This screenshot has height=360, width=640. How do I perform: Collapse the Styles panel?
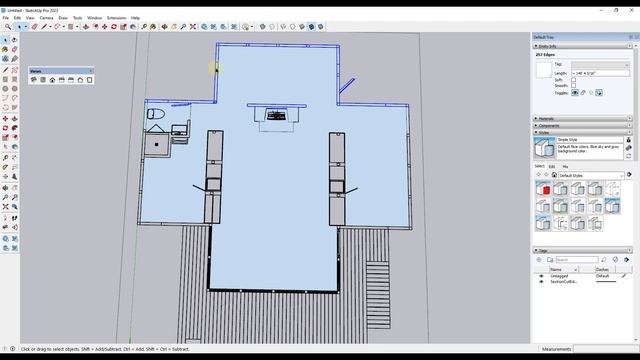pyautogui.click(x=582, y=132)
